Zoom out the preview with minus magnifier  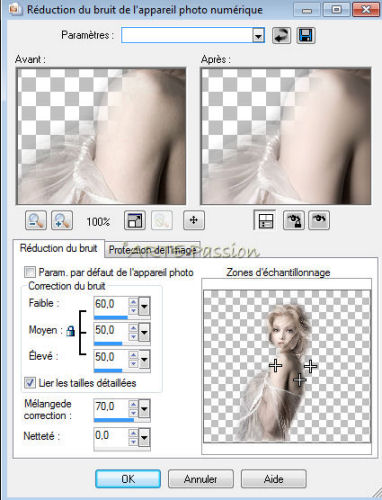36,220
